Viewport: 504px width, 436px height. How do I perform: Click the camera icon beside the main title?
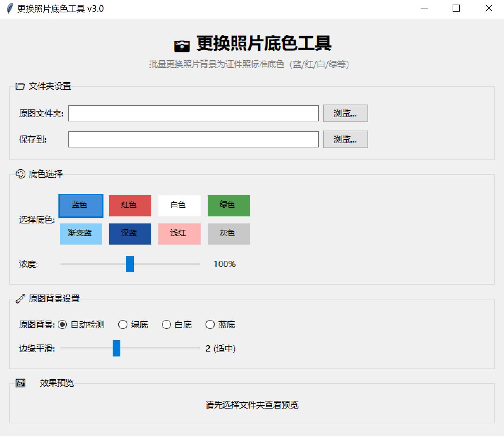(x=182, y=46)
